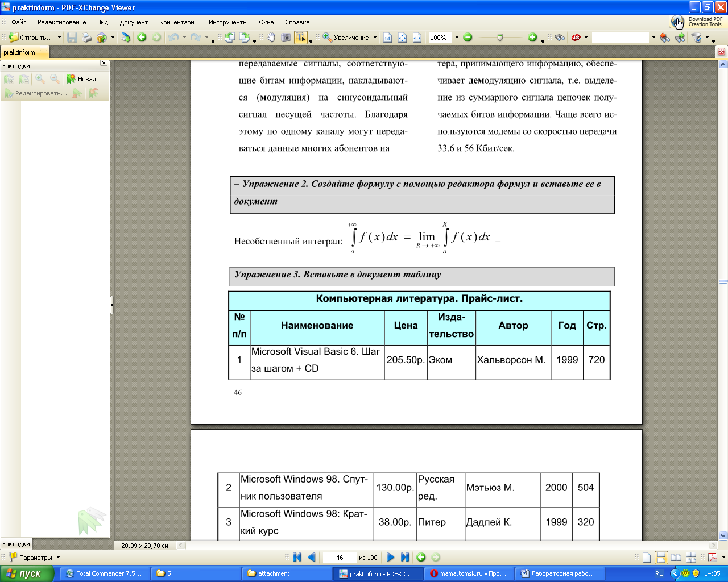
Task: Click the send by email toolbar icon
Action: click(102, 38)
